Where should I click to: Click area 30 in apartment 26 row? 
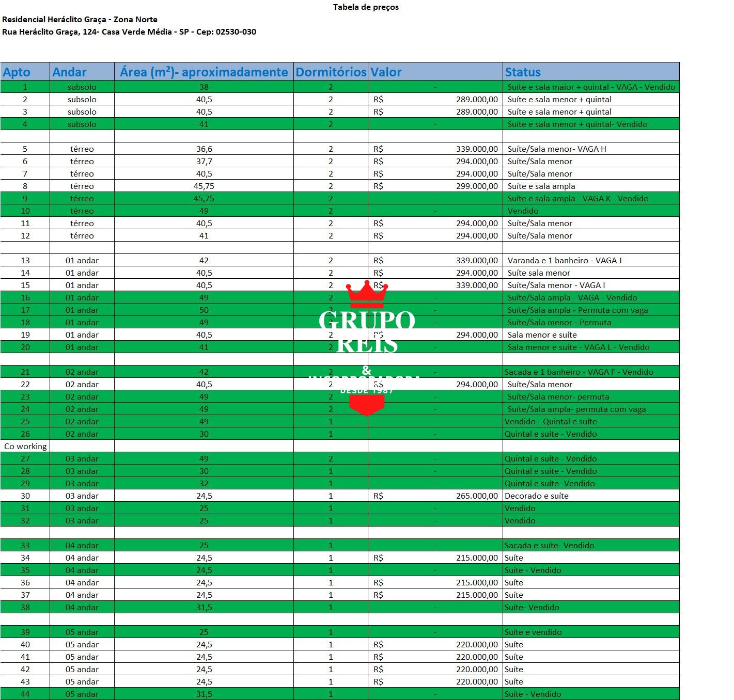pos(204,434)
